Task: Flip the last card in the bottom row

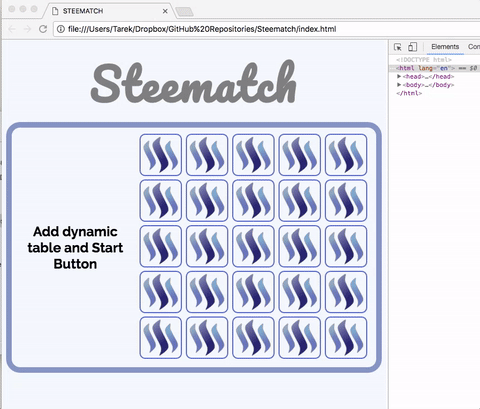Action: (346, 338)
